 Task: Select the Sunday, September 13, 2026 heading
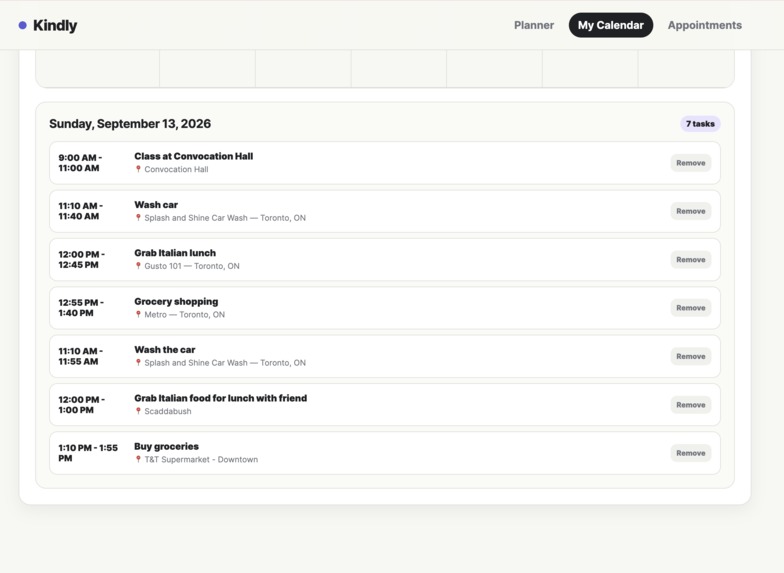pyautogui.click(x=130, y=124)
